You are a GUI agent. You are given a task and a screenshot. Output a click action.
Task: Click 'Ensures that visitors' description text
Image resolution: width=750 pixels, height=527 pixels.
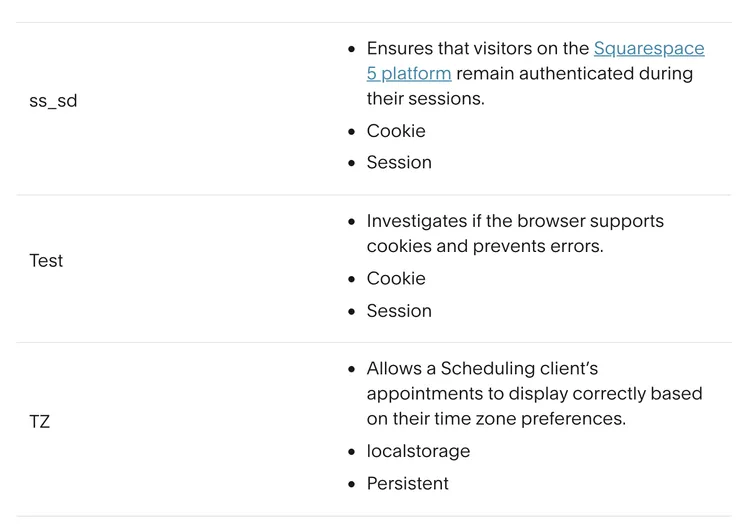(478, 49)
